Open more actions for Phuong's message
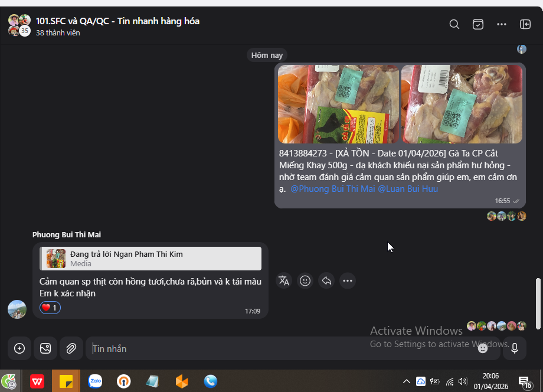Image resolution: width=543 pixels, height=392 pixels. [x=348, y=281]
